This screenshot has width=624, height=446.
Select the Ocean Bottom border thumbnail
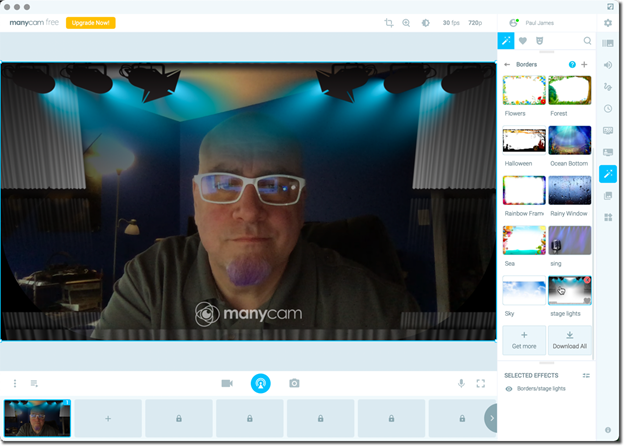[x=569, y=140]
